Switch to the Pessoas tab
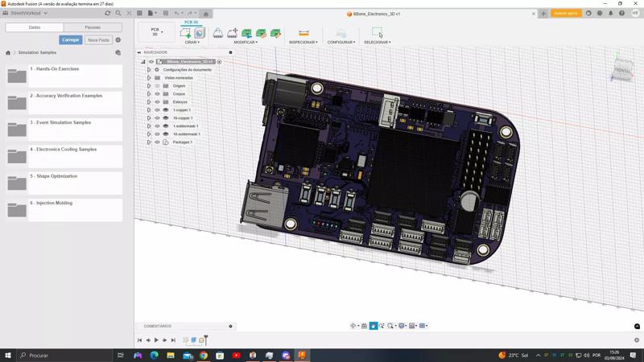Image resolution: width=644 pixels, height=362 pixels. coord(93,27)
